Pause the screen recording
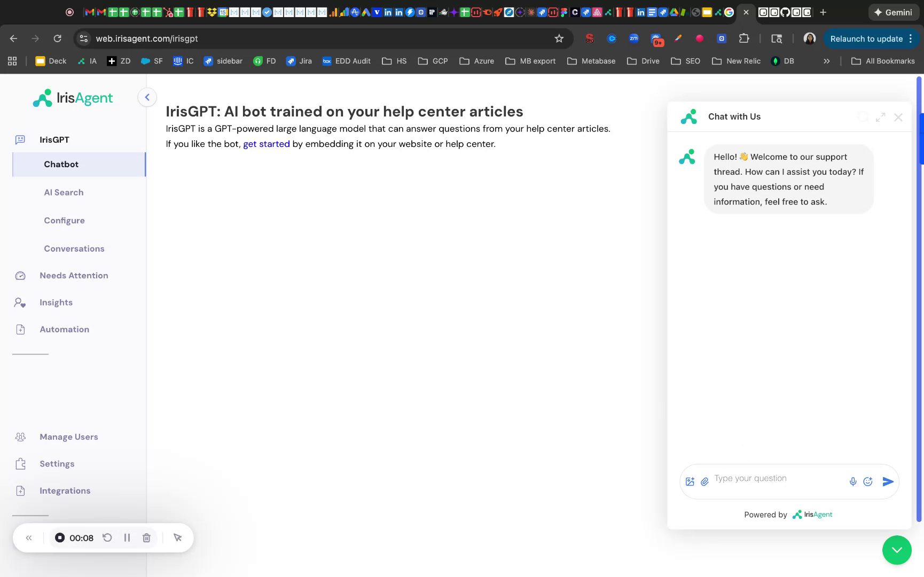 (127, 537)
